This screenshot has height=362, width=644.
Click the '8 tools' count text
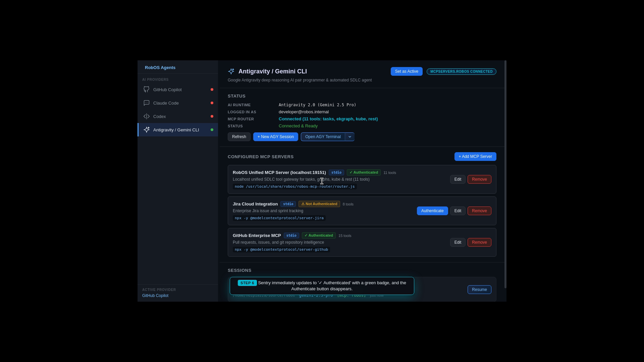tap(348, 204)
